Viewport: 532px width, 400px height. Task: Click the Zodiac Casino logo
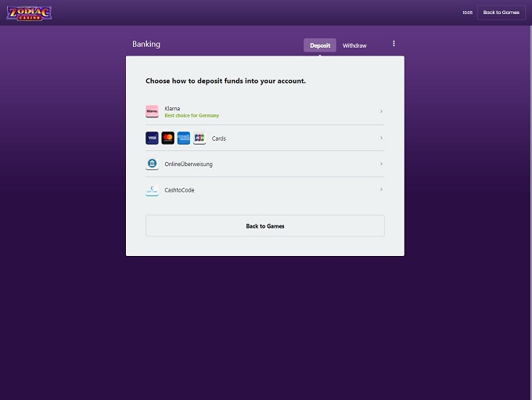tap(29, 13)
